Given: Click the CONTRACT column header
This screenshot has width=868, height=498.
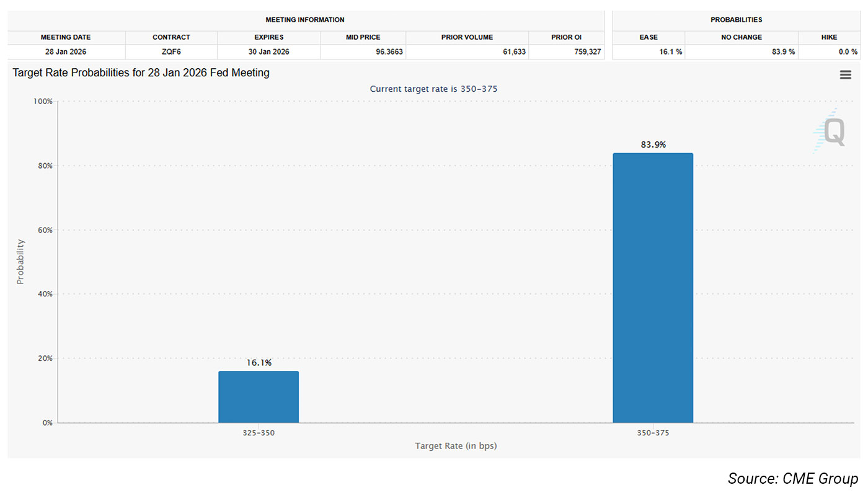Looking at the screenshot, I should [171, 37].
